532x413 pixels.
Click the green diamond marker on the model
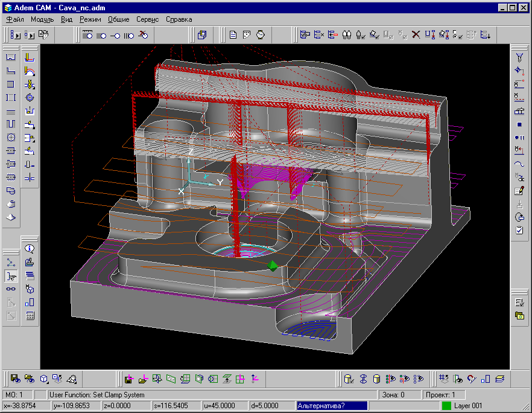[272, 266]
